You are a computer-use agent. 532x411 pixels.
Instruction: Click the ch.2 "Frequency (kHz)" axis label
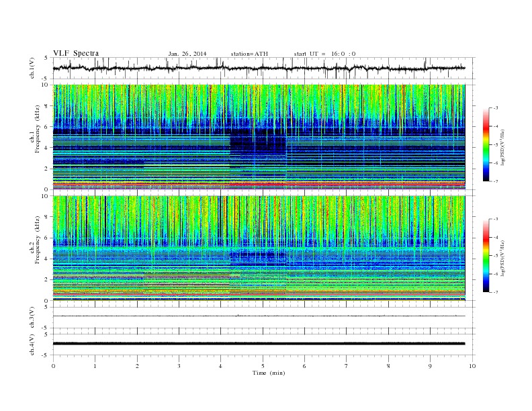[x=38, y=240]
